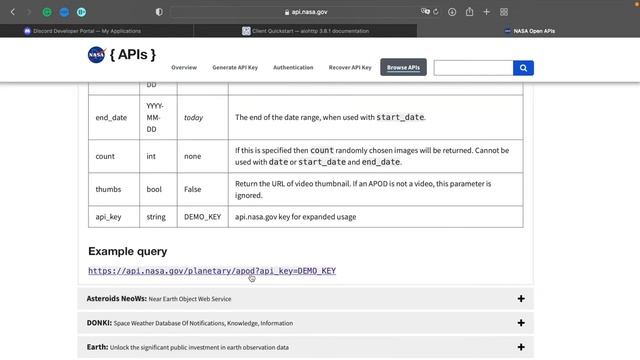Click the blue search magnifier button

pyautogui.click(x=523, y=68)
